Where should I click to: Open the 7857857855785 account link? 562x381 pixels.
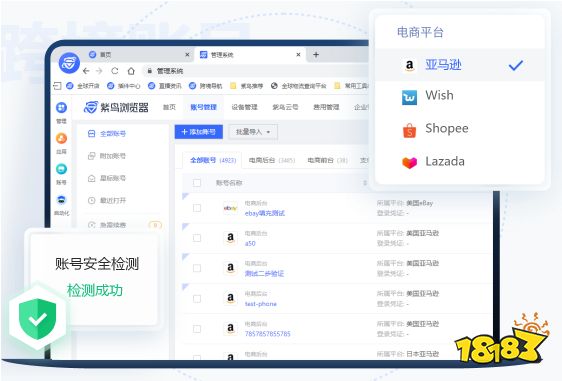(x=267, y=334)
